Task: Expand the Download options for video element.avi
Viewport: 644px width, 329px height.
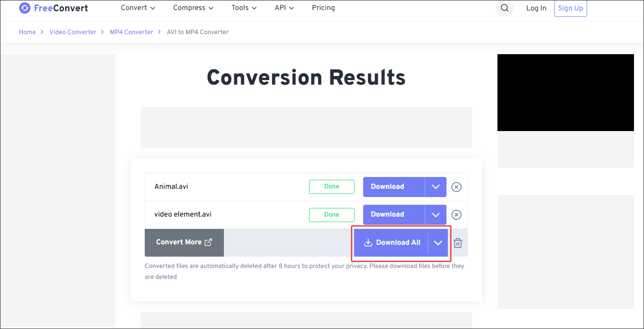Action: (x=436, y=214)
